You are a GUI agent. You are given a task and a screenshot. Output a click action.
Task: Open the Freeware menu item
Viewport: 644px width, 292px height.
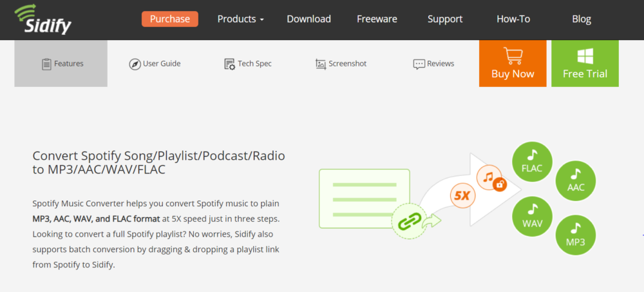click(377, 19)
